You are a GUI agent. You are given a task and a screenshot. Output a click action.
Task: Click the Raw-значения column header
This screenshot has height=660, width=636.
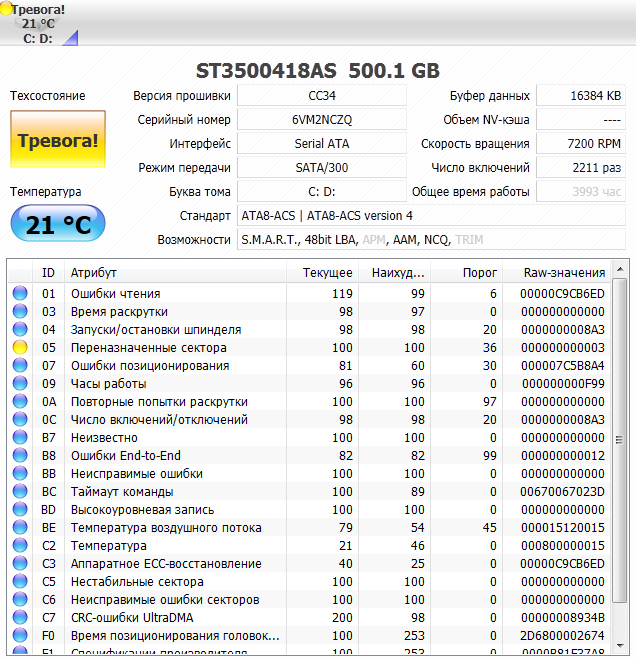pos(556,273)
